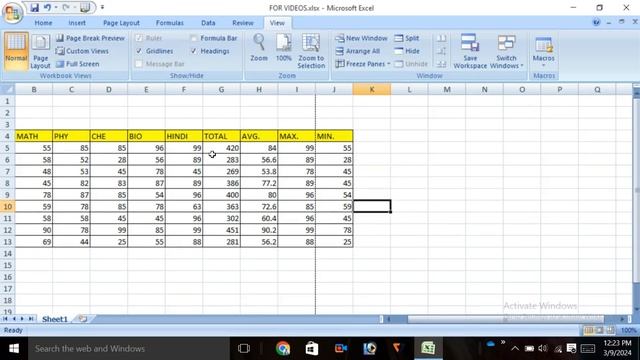Image resolution: width=640 pixels, height=360 pixels.
Task: Switch to Full Screen view
Action: [x=78, y=64]
